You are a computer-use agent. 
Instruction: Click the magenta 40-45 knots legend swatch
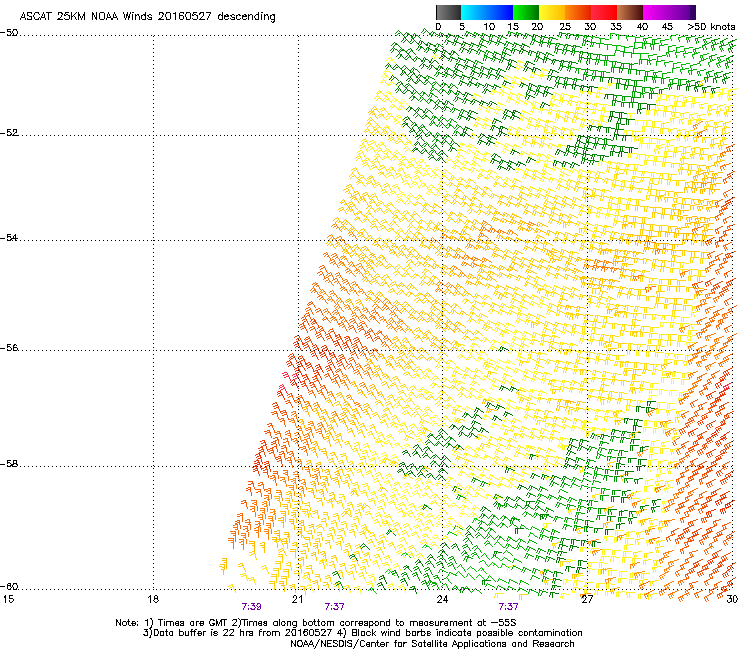pos(656,12)
